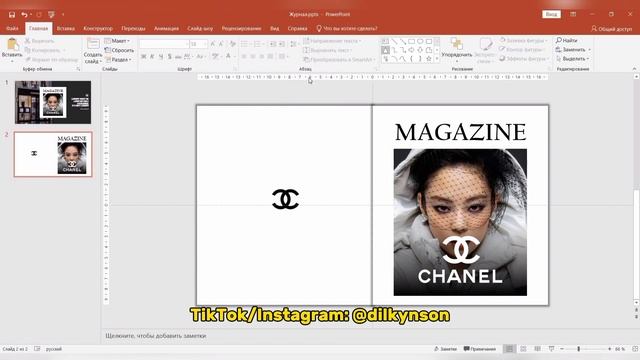640x360 pixels.
Task: Switch to Normal view icon in status bar
Action: (509, 349)
